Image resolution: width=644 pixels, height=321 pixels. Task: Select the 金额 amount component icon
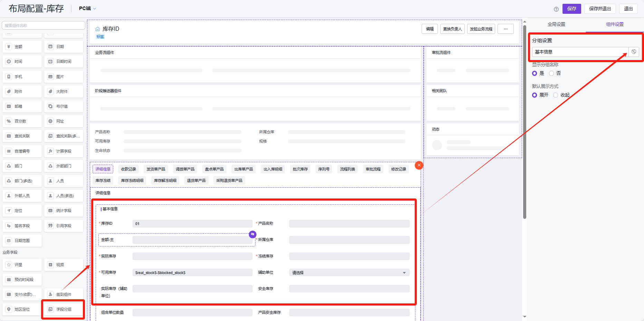[9, 47]
